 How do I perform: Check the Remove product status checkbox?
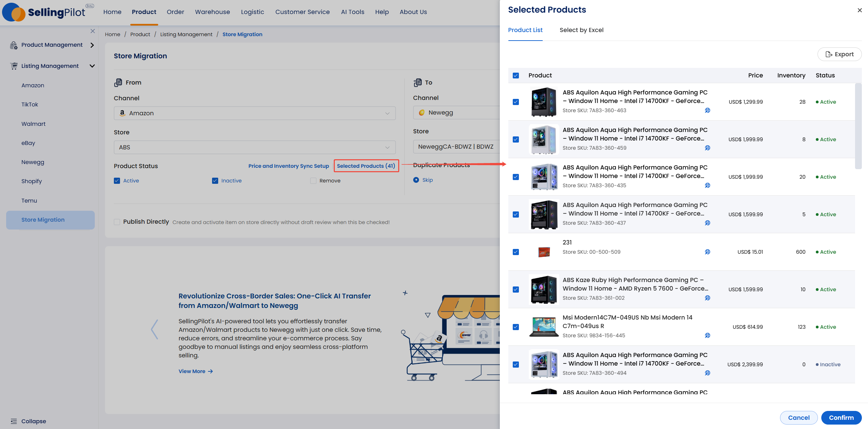pyautogui.click(x=313, y=181)
